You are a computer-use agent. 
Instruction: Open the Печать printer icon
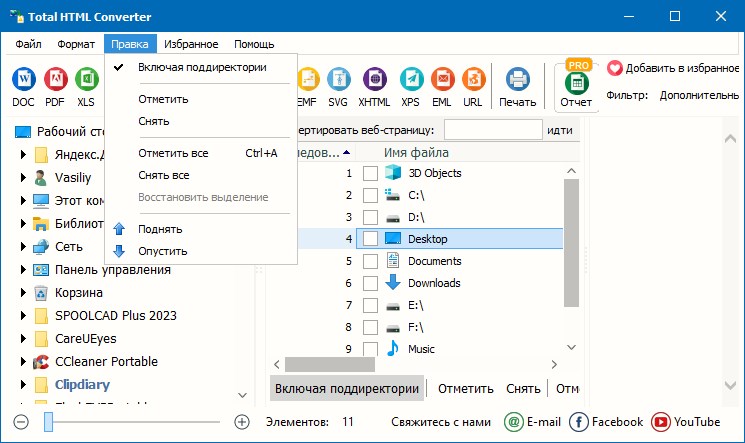pyautogui.click(x=517, y=79)
